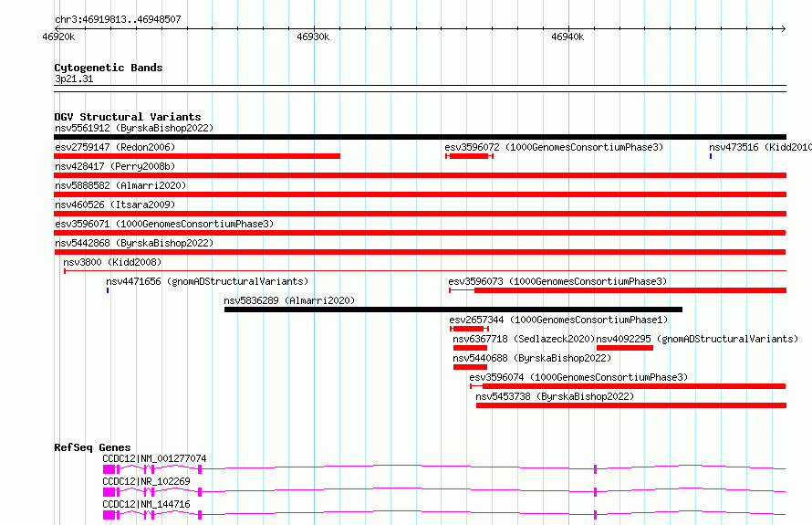Image resolution: width=812 pixels, height=525 pixels.
Task: Click the thin red nsv3800 line
Action: pyautogui.click(x=425, y=271)
